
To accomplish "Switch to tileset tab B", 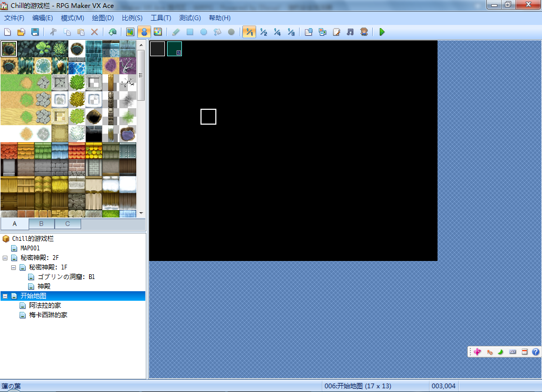I will pos(41,224).
